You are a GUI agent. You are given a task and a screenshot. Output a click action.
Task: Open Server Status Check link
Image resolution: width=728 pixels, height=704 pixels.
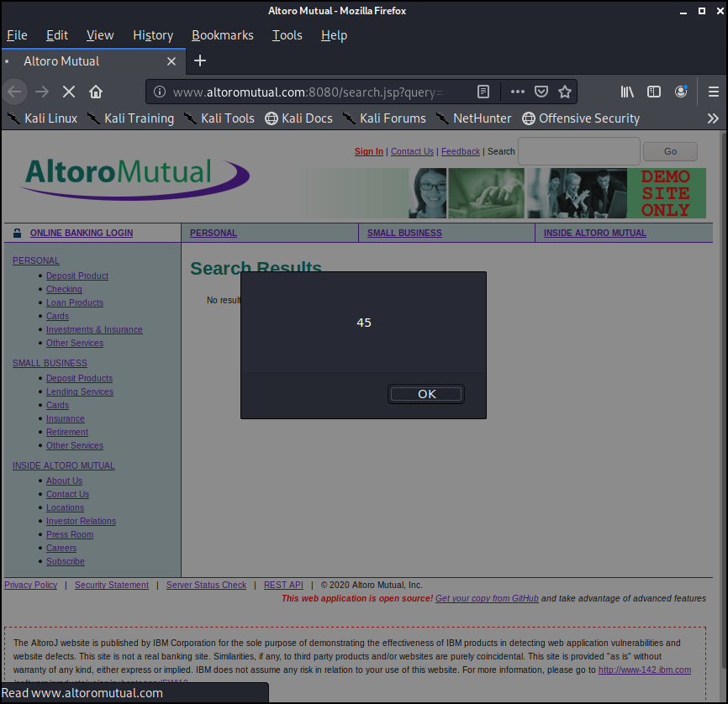[206, 586]
